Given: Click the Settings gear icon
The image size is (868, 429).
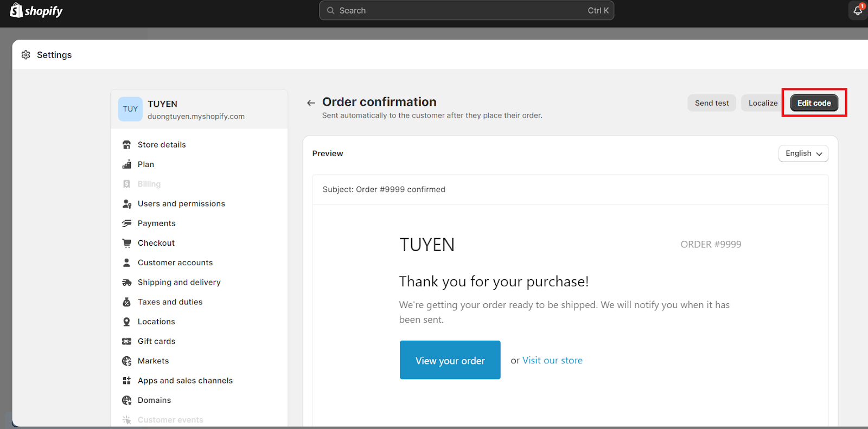Looking at the screenshot, I should coord(25,54).
